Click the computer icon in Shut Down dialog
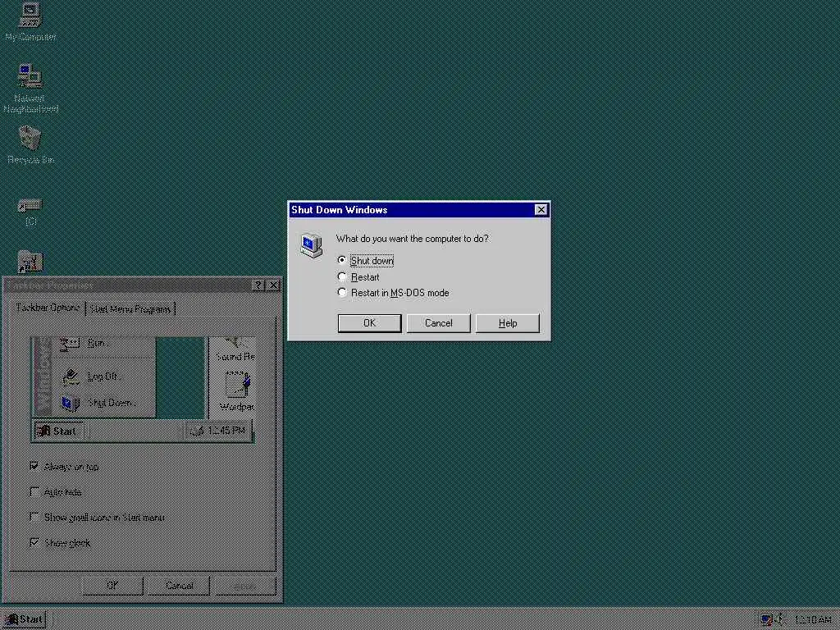This screenshot has width=840, height=630. click(x=311, y=245)
